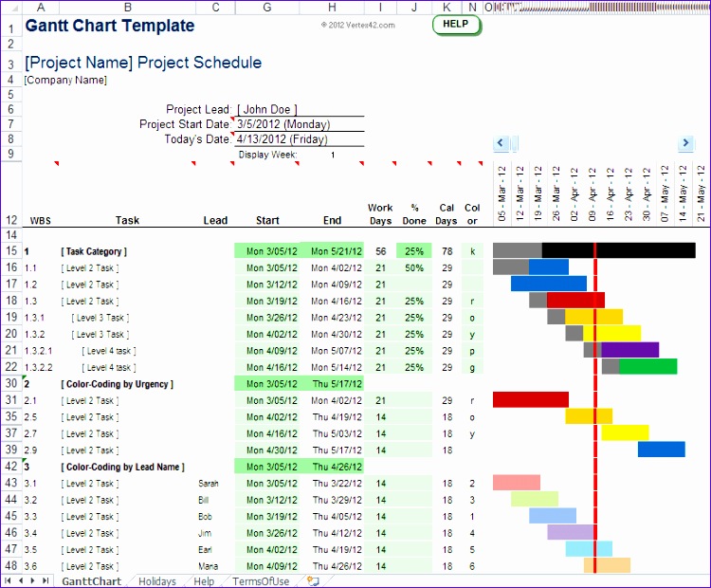Click the orange Maria task bar

[607, 565]
